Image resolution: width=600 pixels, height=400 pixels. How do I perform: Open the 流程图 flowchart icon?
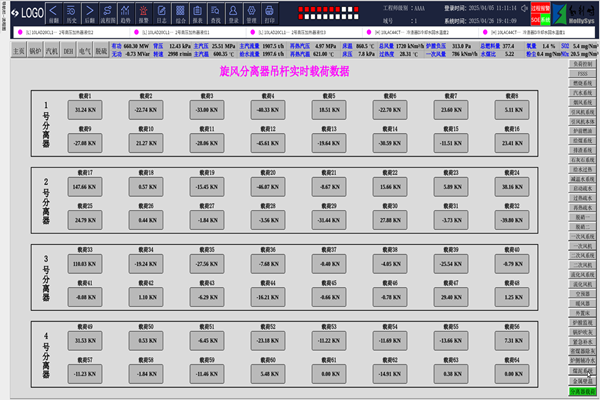[107, 14]
